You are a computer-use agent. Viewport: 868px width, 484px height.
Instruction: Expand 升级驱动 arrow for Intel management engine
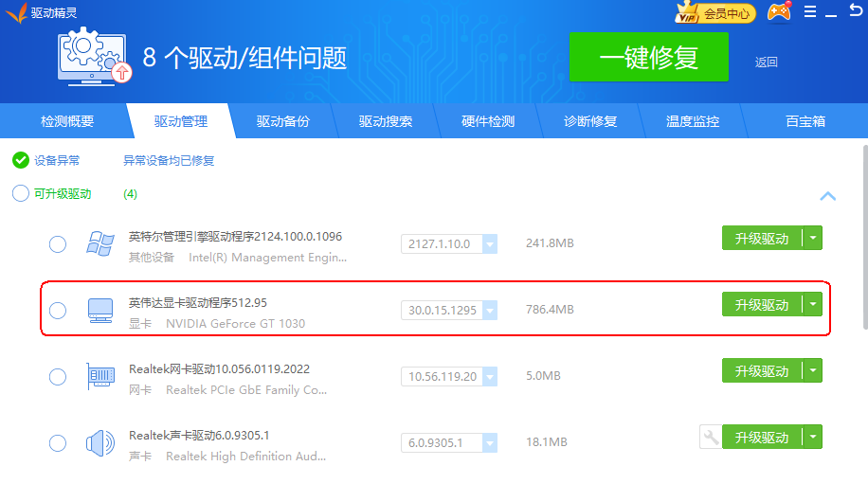click(813, 238)
